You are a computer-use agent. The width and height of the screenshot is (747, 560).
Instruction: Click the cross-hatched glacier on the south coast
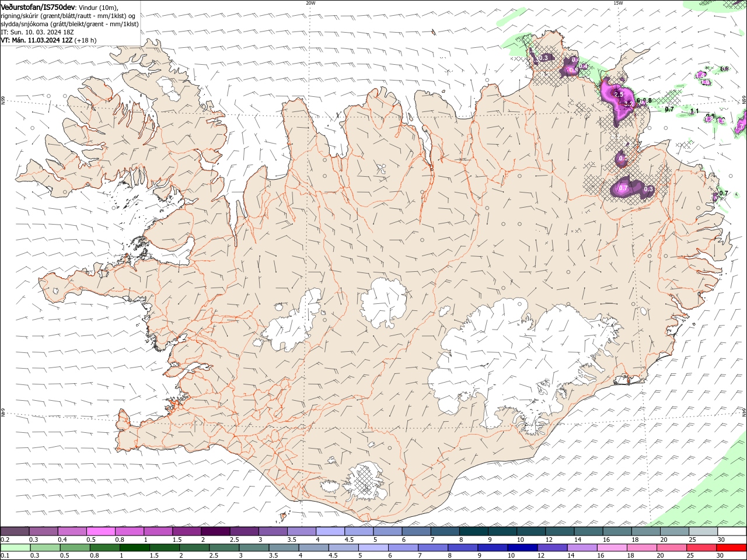pos(366,482)
